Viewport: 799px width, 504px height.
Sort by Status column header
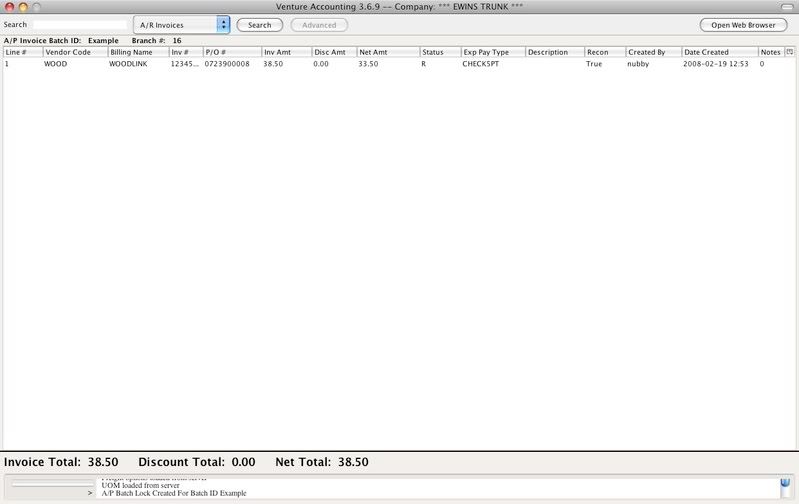coord(440,52)
